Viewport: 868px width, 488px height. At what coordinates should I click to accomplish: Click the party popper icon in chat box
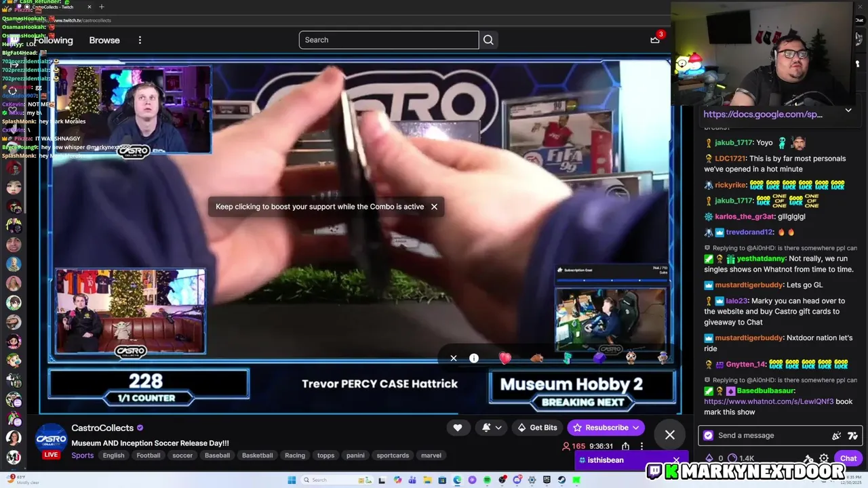836,436
